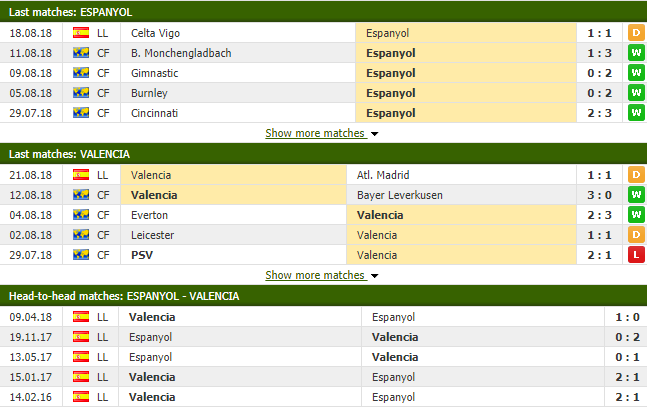Click the club friendly flag icon beside Burnley row
651x408 pixels.
81,93
